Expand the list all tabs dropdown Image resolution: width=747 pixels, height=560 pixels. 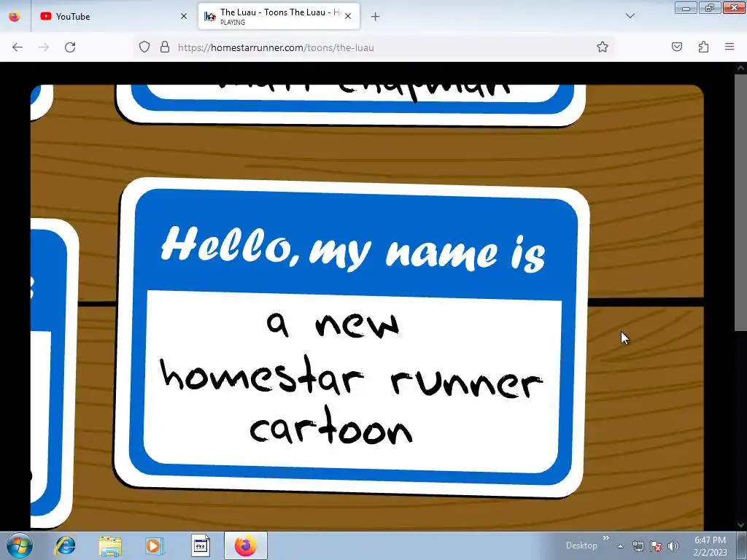coord(630,16)
